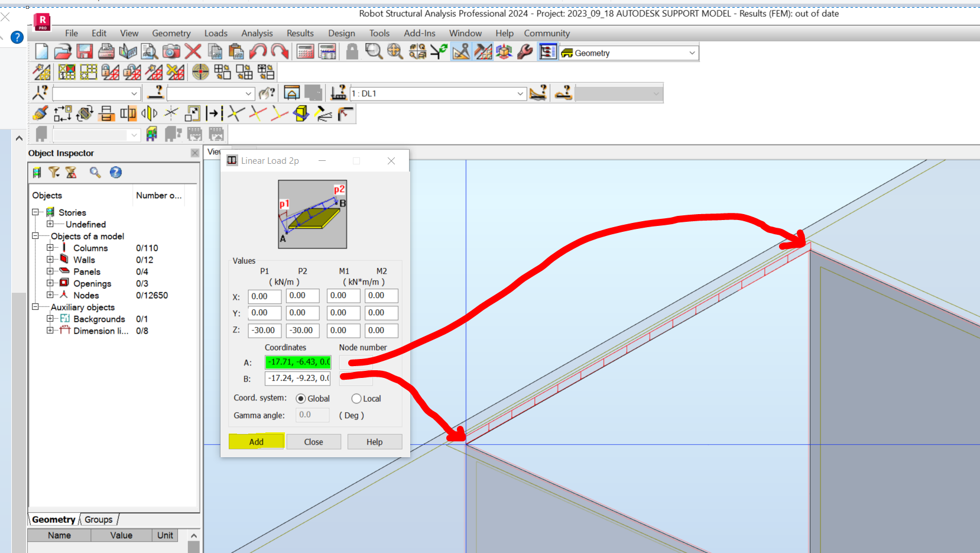Open the Loads menu
The width and height of the screenshot is (980, 553).
click(215, 33)
